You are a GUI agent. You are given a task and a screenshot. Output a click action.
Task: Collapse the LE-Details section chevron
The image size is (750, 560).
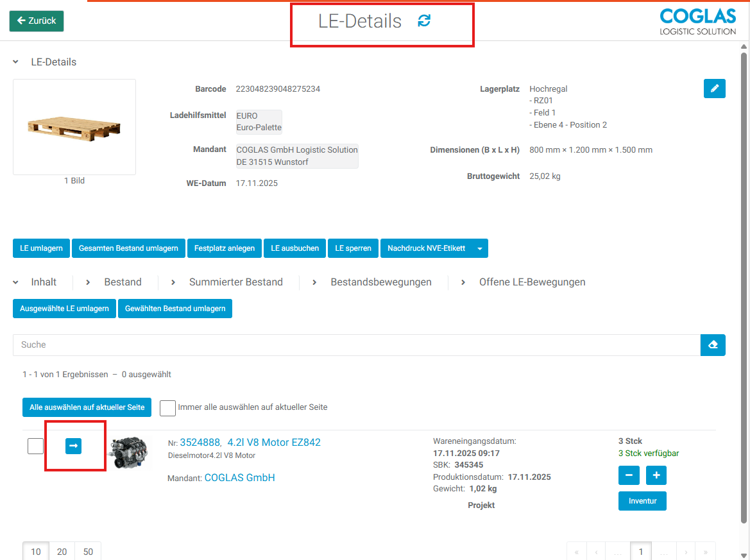click(16, 62)
